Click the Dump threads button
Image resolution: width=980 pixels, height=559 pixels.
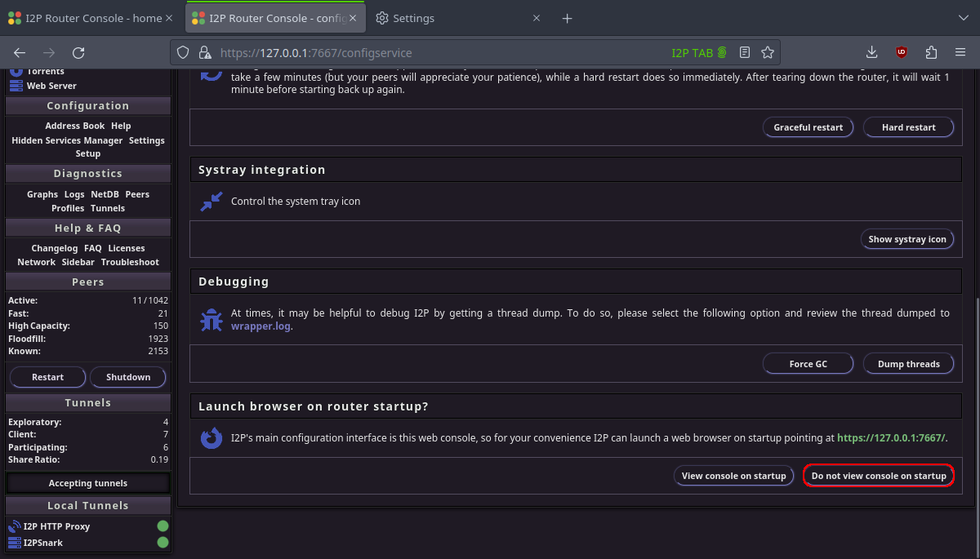[908, 364]
